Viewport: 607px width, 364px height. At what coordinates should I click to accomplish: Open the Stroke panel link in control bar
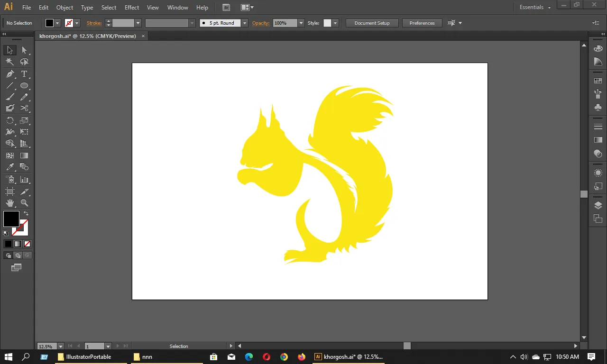[x=94, y=23]
